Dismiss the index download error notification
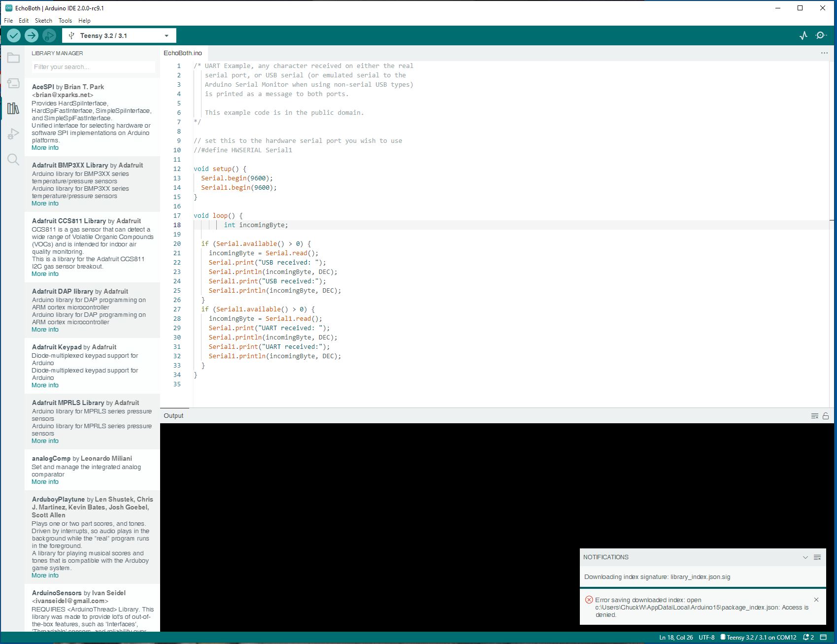This screenshot has height=644, width=837. coord(817,600)
